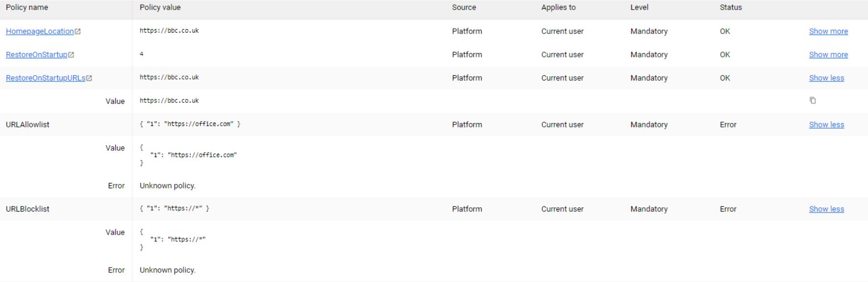The height and width of the screenshot is (282, 868).
Task: Collapse URLAllowlist row with Show less
Action: pos(826,125)
